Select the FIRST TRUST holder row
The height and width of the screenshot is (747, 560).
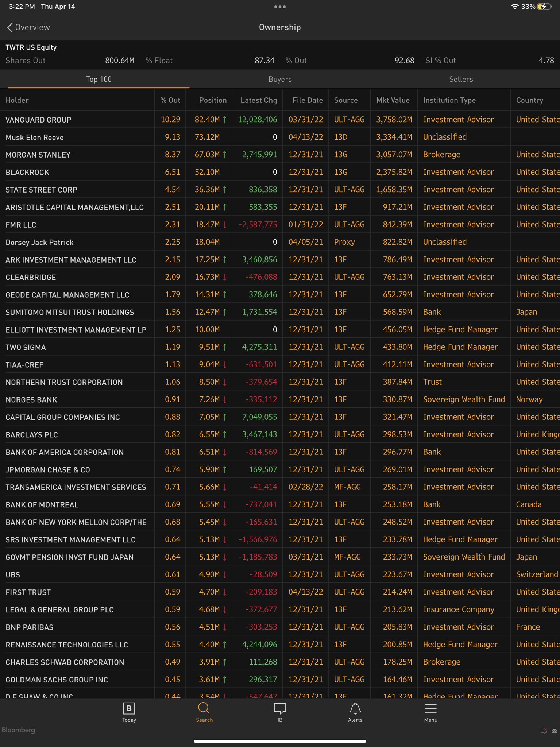[x=280, y=592]
